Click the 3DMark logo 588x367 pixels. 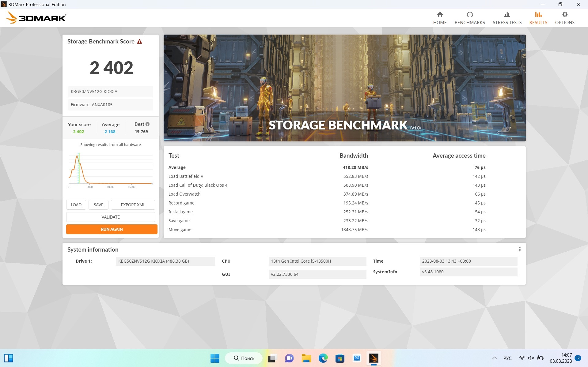[36, 18]
